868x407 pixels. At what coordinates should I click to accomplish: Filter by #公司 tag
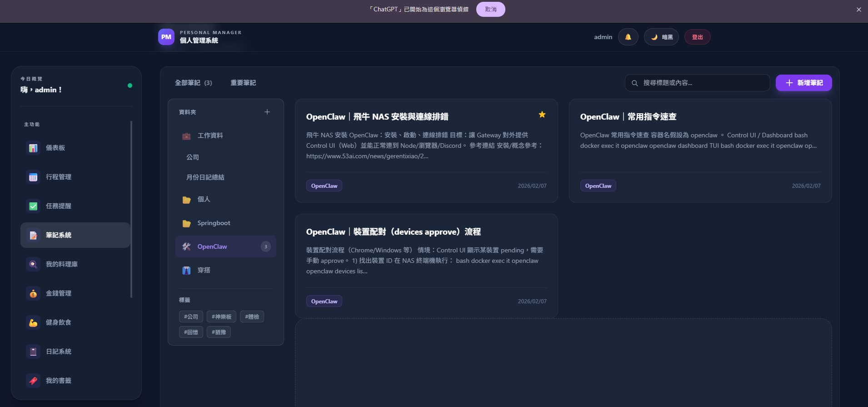pos(191,317)
